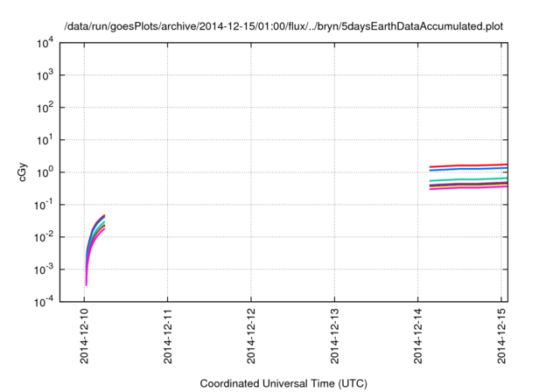Viewport: 560px width, 392px height.
Task: Select the 10^1 y-axis label
Action: (x=45, y=140)
